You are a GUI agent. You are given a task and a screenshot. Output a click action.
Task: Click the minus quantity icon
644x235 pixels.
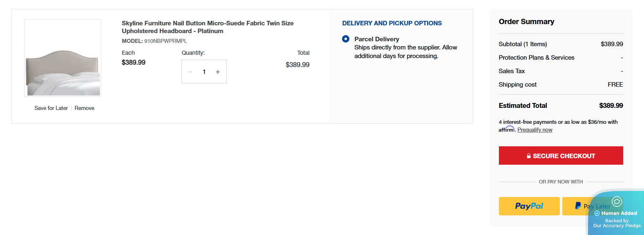(190, 72)
